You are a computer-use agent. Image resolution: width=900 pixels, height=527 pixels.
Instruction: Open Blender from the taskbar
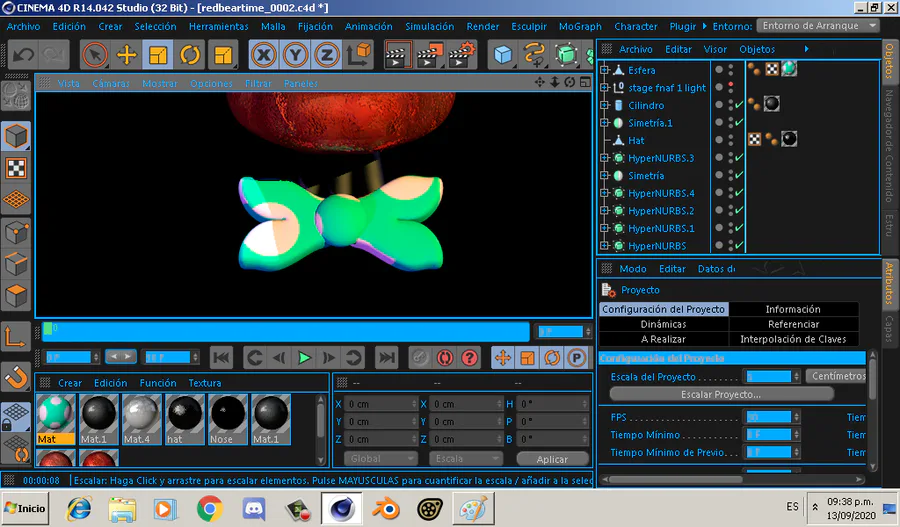pos(386,509)
